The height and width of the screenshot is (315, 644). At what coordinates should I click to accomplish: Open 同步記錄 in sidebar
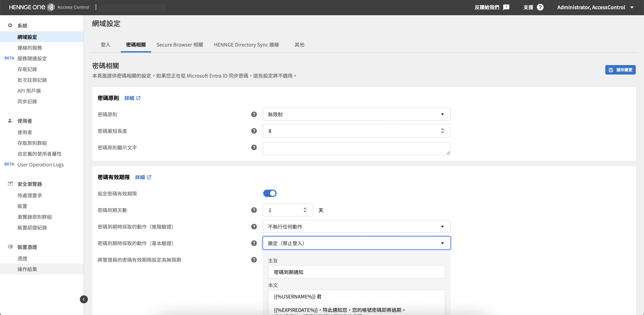tap(27, 101)
